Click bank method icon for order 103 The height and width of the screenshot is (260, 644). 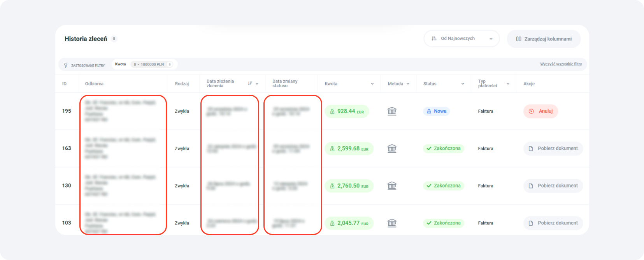[x=392, y=223]
